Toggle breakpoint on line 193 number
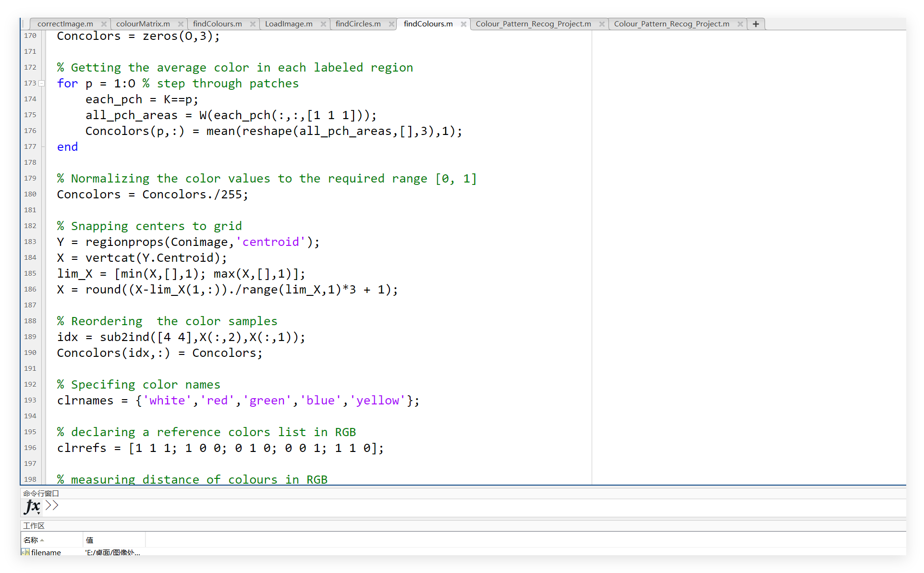Screen dimensions: 924x573 coord(30,400)
